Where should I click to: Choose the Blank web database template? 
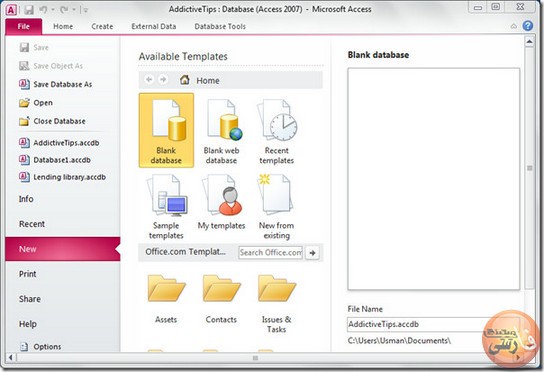coord(221,130)
